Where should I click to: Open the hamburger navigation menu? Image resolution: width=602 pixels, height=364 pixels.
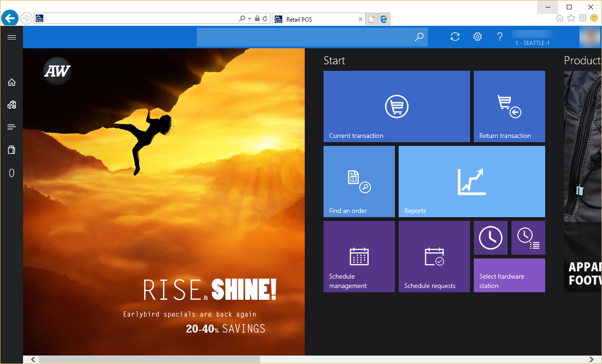tap(12, 37)
